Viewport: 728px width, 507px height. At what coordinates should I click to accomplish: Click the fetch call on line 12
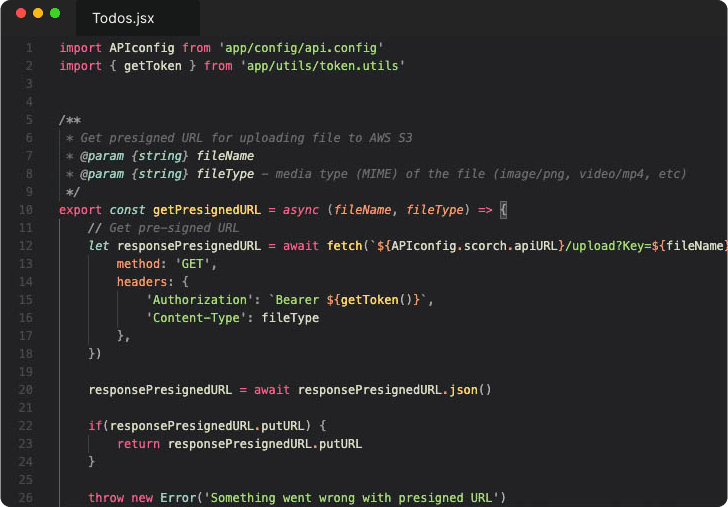pos(344,246)
